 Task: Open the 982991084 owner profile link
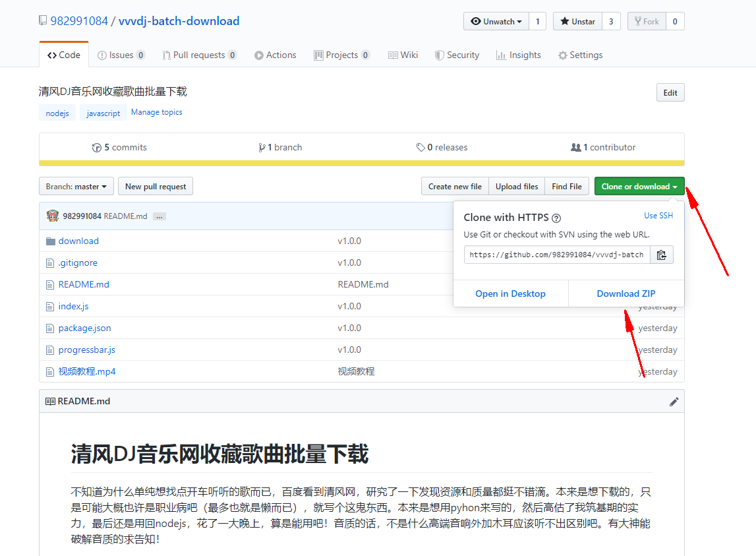pyautogui.click(x=79, y=20)
